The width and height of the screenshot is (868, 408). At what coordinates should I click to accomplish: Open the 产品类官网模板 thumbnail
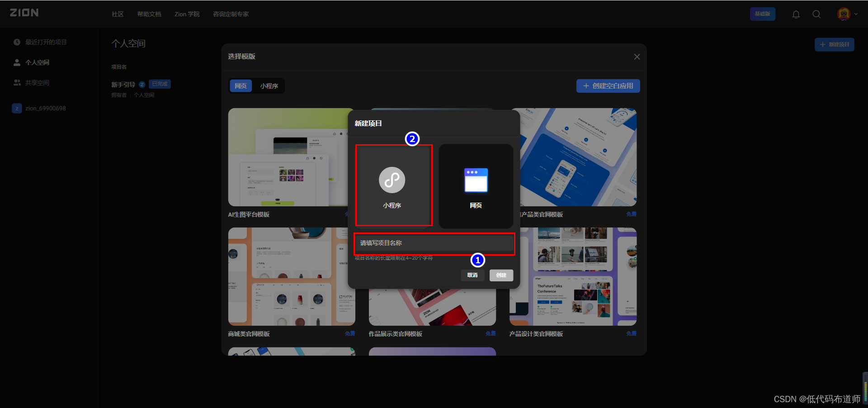click(x=579, y=157)
